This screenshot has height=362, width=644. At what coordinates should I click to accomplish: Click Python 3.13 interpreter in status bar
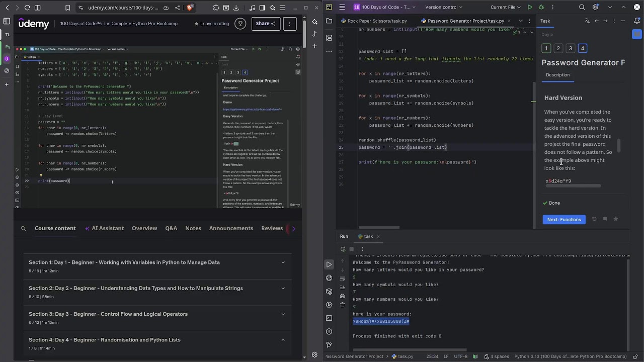point(570,356)
